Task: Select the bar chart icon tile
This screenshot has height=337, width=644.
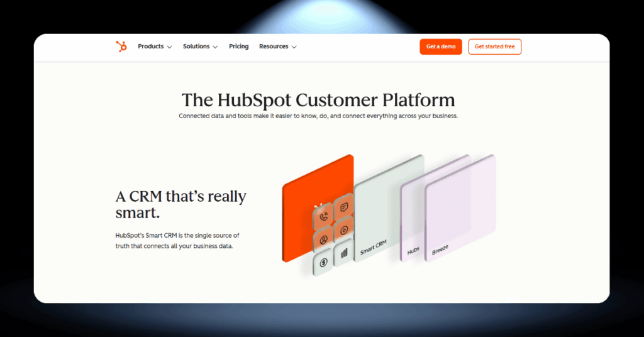Action: point(344,253)
